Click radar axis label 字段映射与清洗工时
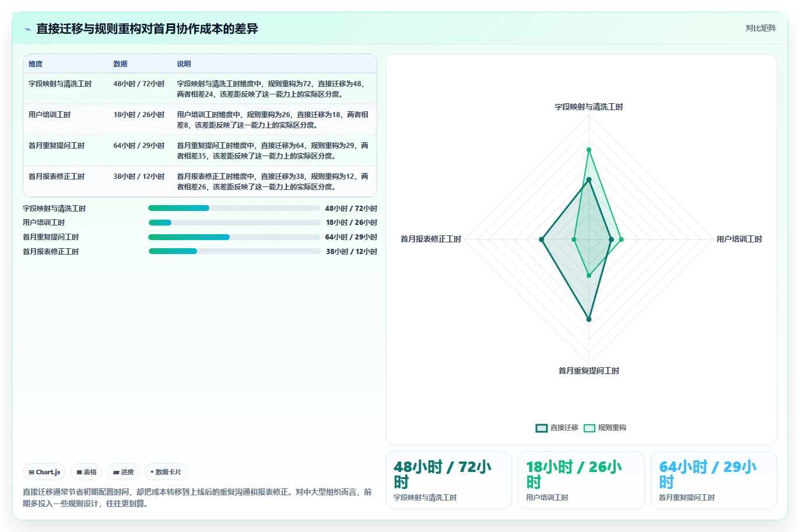This screenshot has height=532, width=800. (589, 107)
